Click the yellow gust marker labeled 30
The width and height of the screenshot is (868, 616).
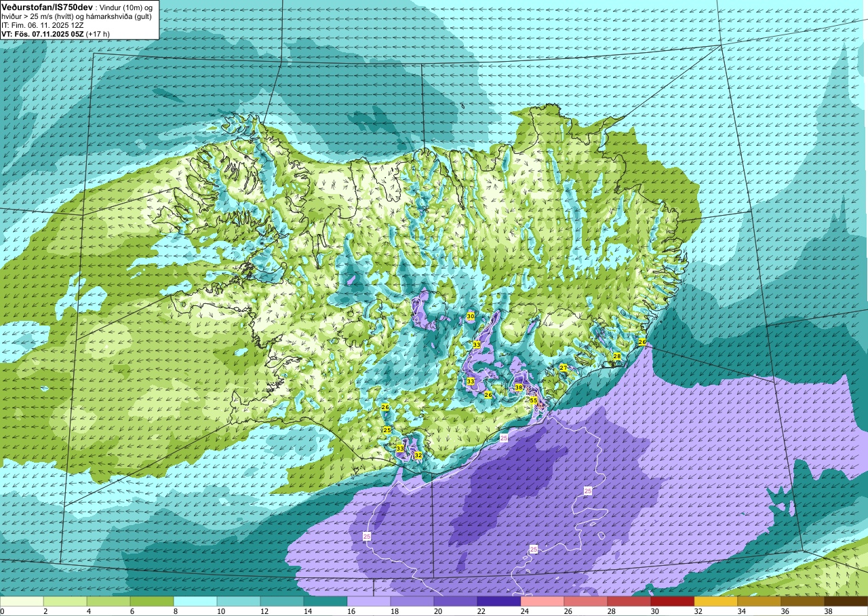[x=471, y=316]
